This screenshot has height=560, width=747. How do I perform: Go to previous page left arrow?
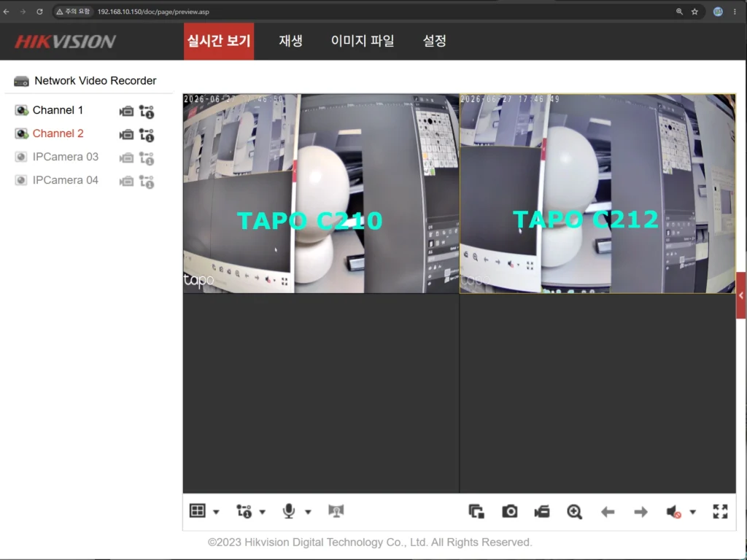[608, 512]
